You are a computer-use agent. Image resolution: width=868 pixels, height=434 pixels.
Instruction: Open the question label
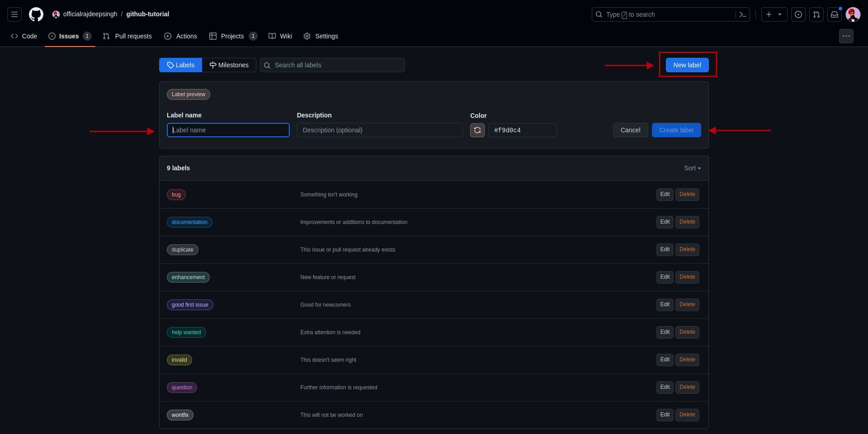pos(182,387)
